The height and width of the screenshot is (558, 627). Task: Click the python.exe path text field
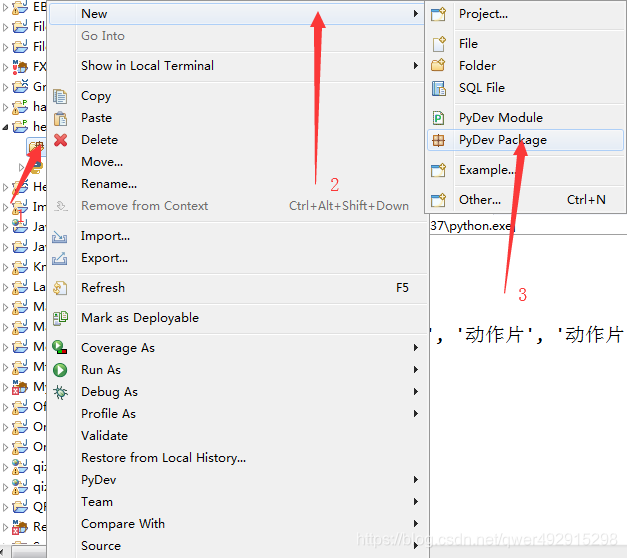528,226
